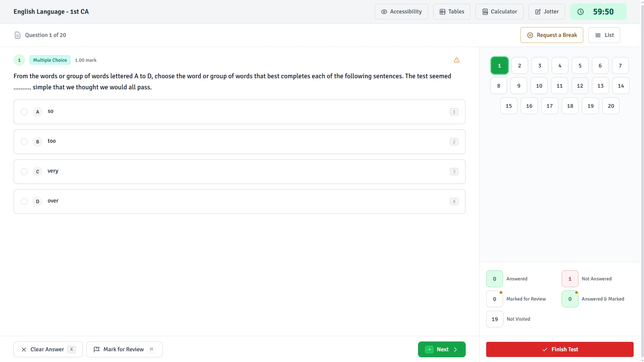
Task: Click the red Finish Test button
Action: [560, 350]
